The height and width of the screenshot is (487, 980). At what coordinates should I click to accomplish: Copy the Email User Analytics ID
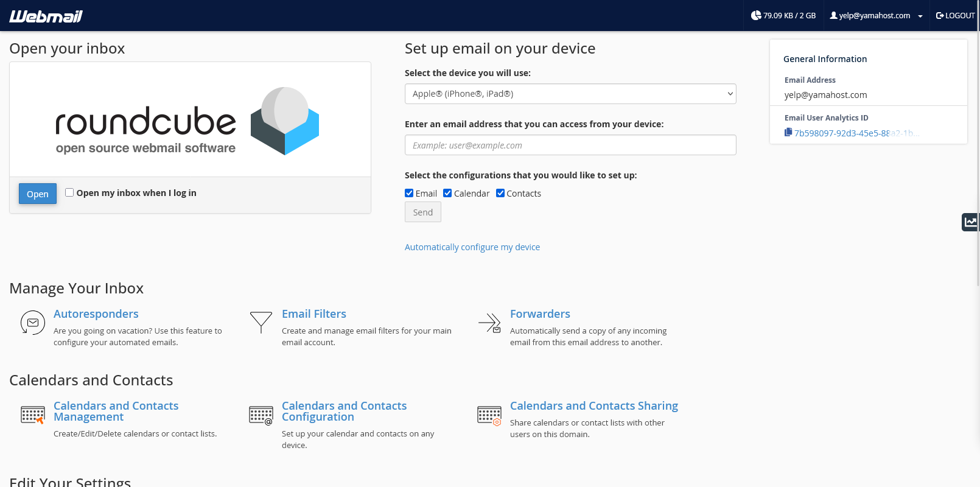point(788,132)
